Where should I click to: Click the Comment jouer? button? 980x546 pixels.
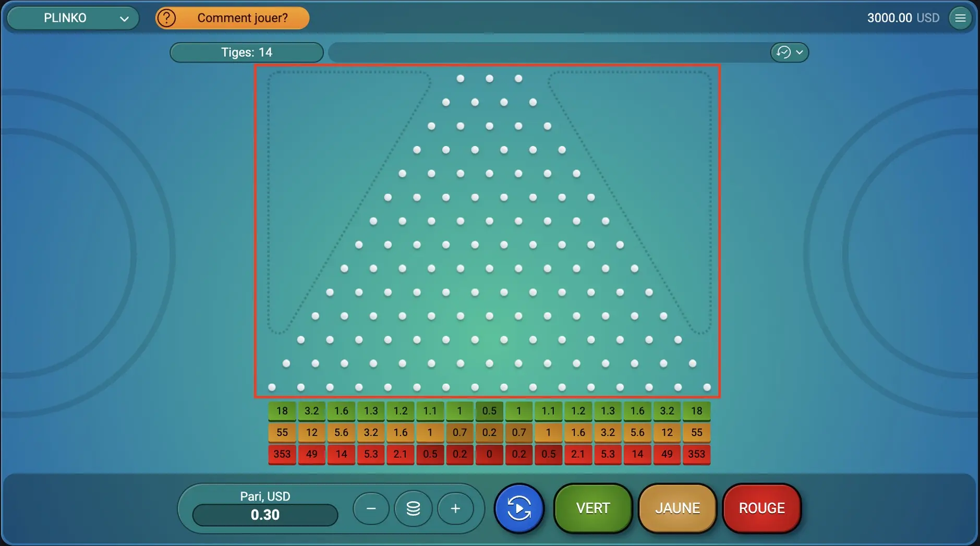pyautogui.click(x=232, y=18)
